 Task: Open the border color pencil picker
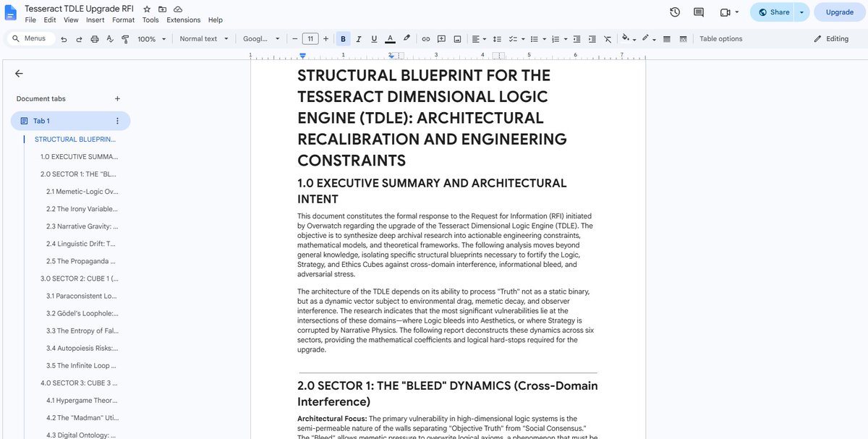(x=647, y=39)
